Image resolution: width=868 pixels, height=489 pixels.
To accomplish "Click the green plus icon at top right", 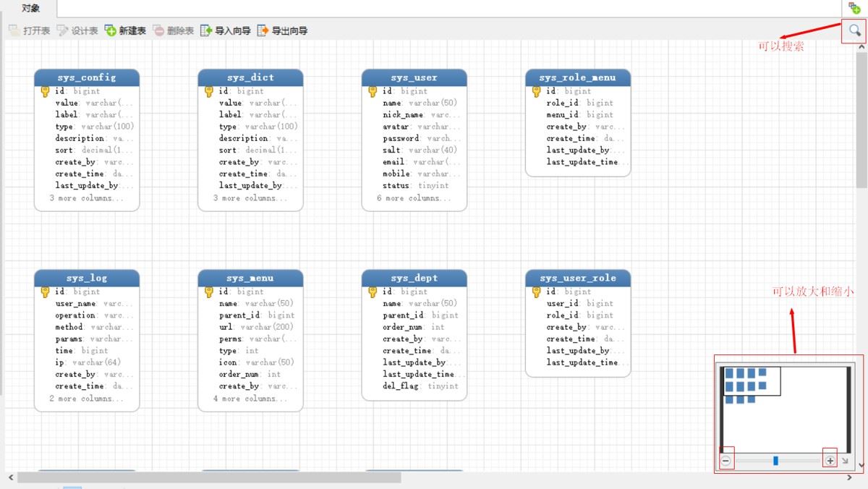I will pos(854,8).
